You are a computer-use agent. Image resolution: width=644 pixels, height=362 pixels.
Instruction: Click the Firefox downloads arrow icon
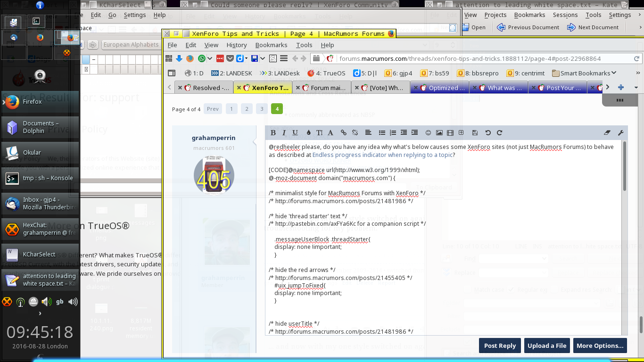(179, 58)
